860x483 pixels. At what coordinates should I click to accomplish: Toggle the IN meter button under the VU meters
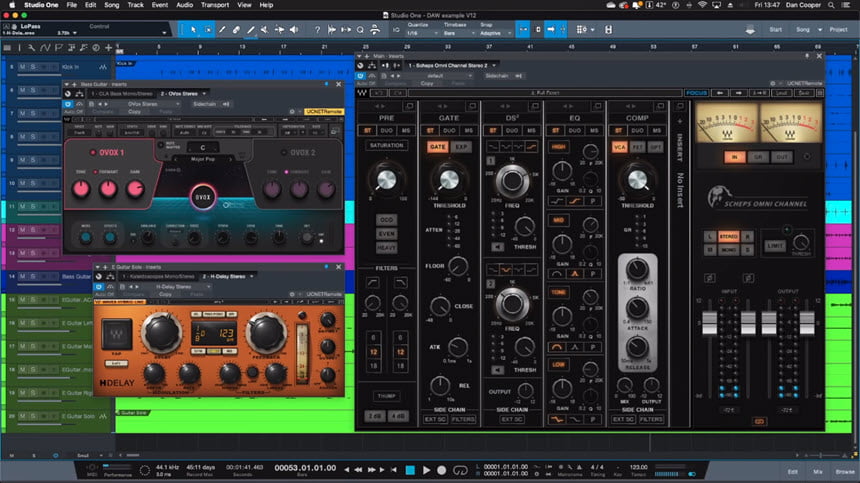tap(734, 157)
